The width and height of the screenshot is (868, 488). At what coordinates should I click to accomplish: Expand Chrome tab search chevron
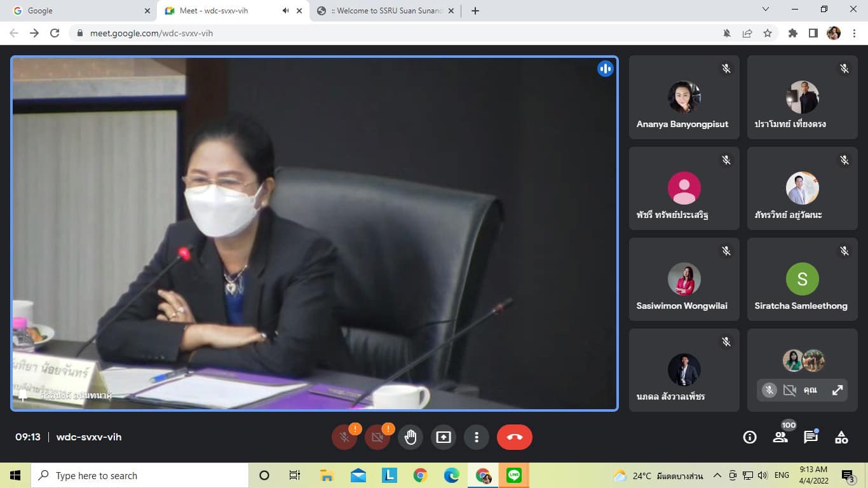(765, 10)
